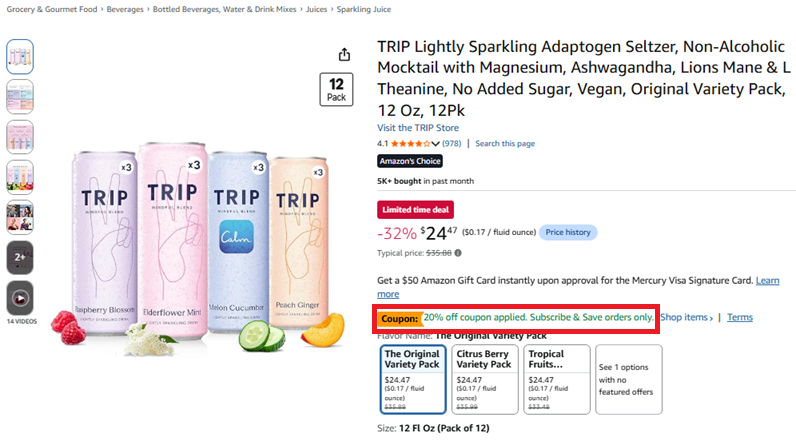Select The Original Variety Pack flavor
796x445 pixels.
pos(413,380)
